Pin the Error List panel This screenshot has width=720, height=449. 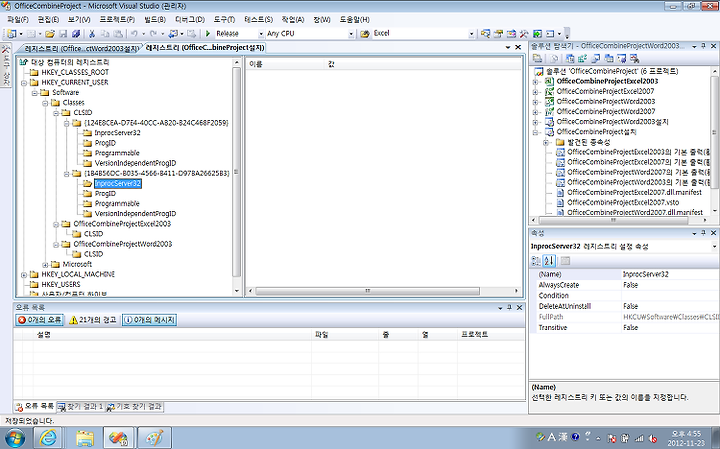[510, 308]
